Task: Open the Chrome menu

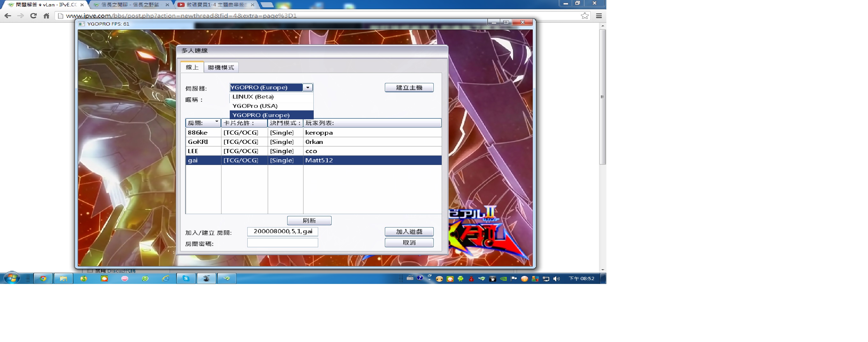Action: click(x=599, y=16)
